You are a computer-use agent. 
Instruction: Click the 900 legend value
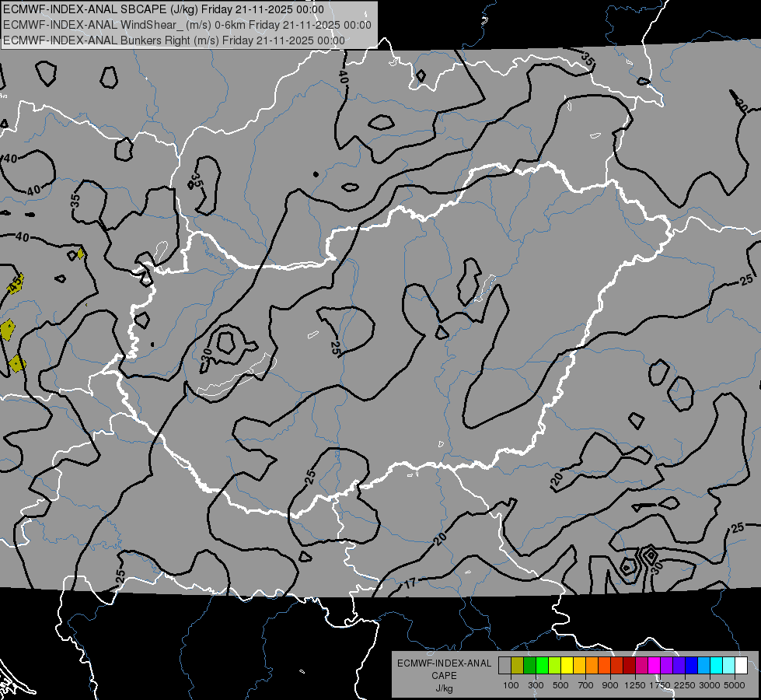(610, 685)
